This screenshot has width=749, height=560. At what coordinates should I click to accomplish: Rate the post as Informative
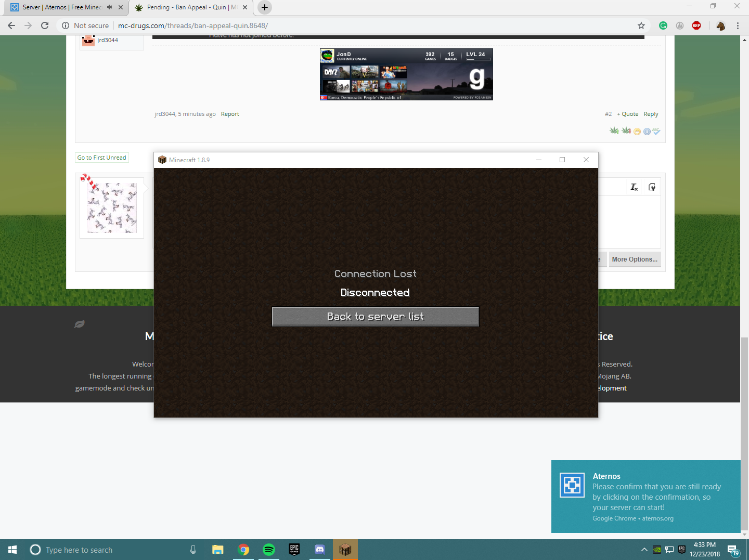click(647, 132)
